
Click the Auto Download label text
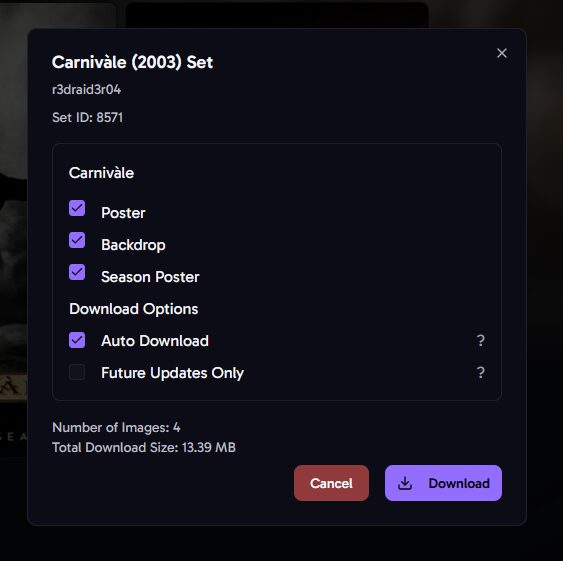click(155, 341)
